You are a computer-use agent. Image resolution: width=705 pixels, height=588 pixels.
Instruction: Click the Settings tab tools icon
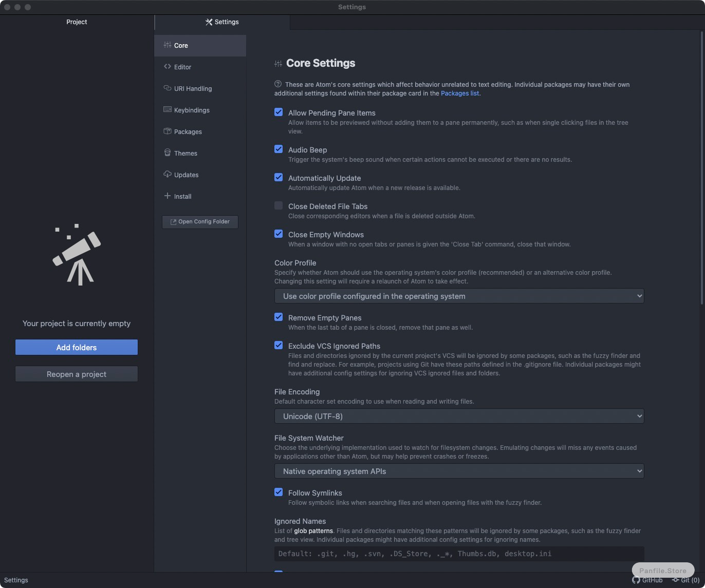(209, 22)
